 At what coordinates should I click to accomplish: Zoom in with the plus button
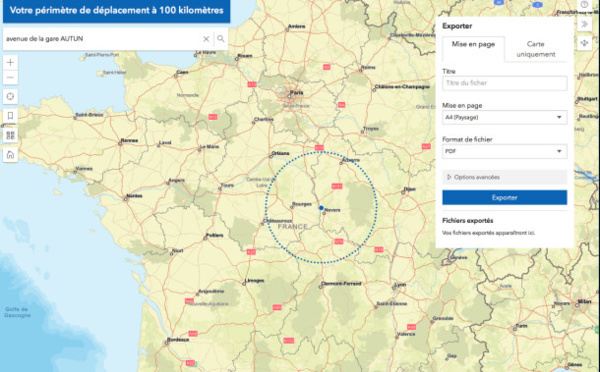click(10, 62)
